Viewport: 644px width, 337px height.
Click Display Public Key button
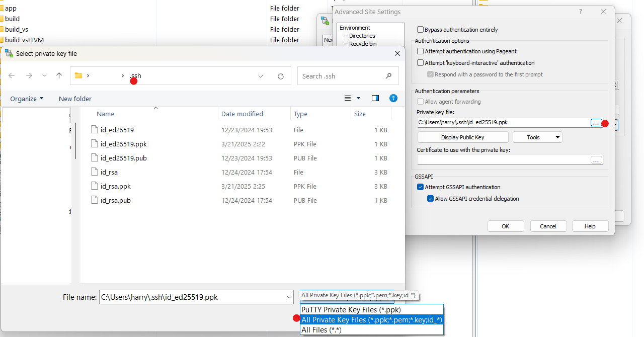(x=463, y=137)
